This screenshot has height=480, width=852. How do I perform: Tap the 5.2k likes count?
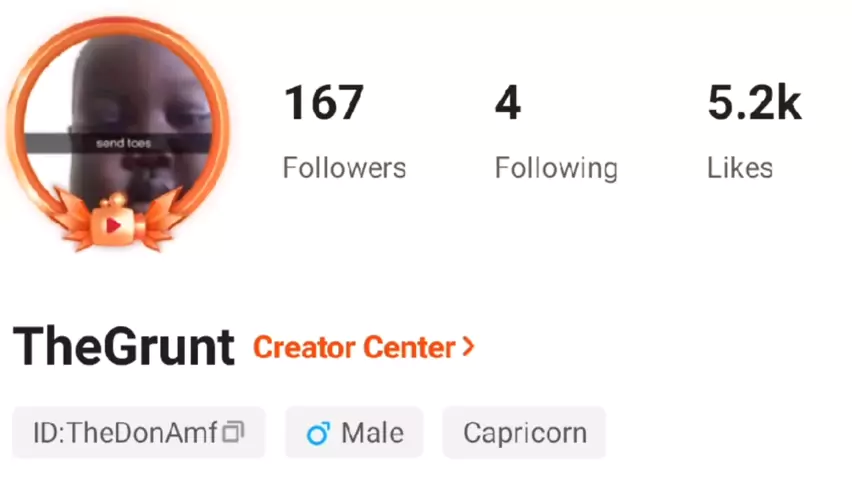point(754,103)
